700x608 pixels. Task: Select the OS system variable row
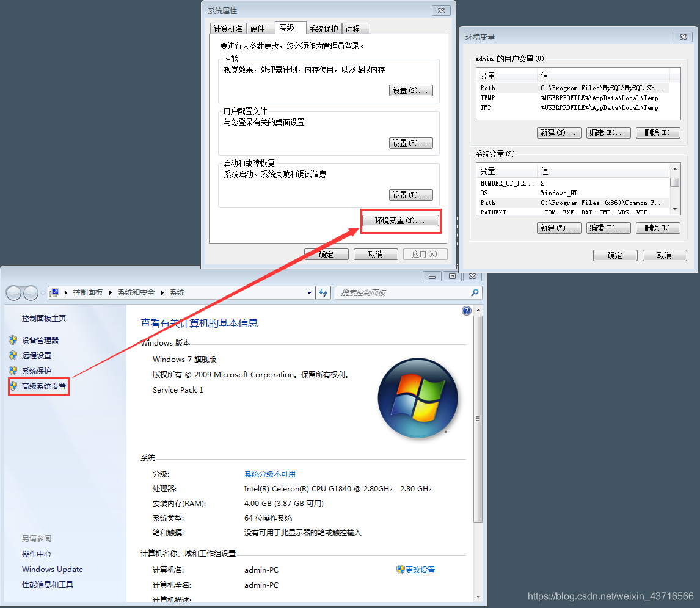tap(573, 193)
